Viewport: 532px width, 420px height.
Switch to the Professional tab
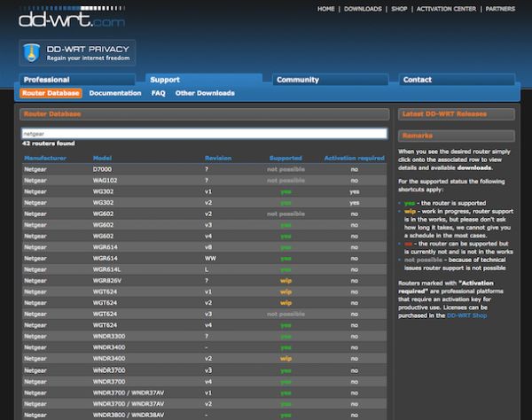(78, 80)
